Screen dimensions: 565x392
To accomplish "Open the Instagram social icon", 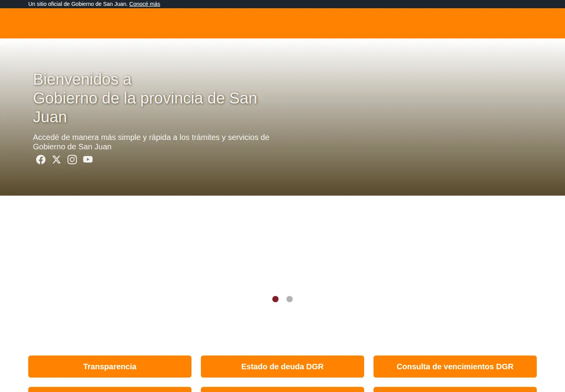I will tap(72, 160).
